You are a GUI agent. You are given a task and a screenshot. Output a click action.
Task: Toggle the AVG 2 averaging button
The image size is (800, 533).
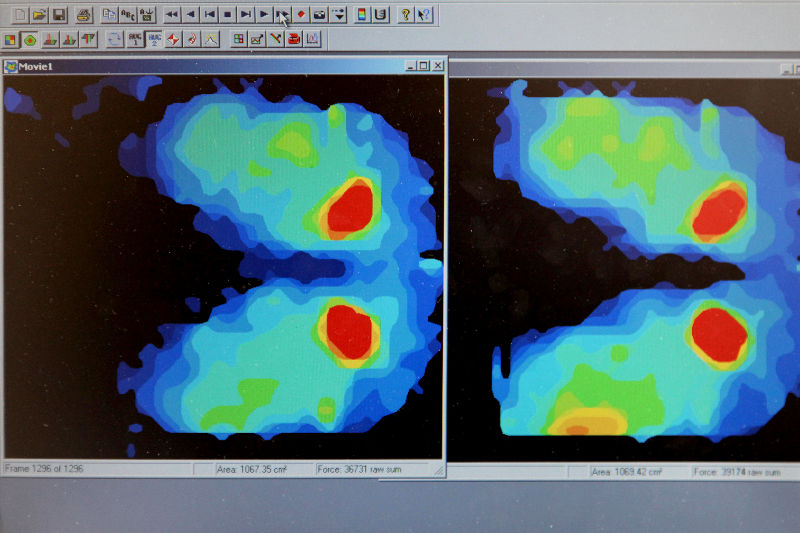[154, 39]
